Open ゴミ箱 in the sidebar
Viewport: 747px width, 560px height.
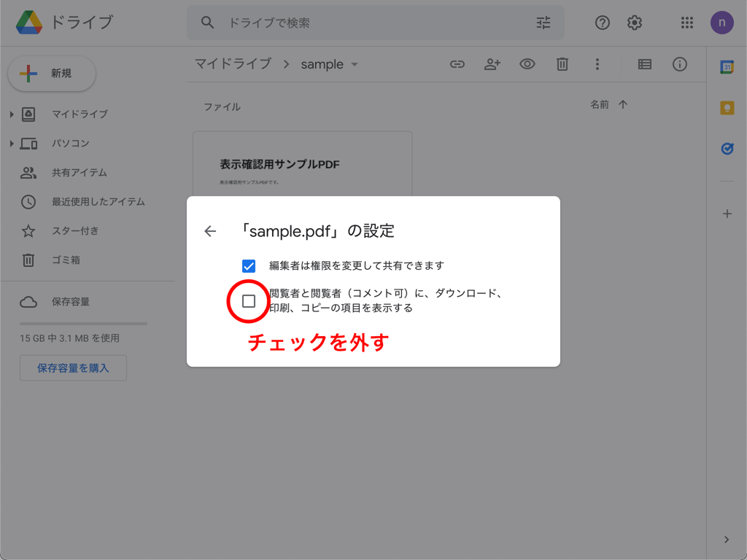(66, 260)
